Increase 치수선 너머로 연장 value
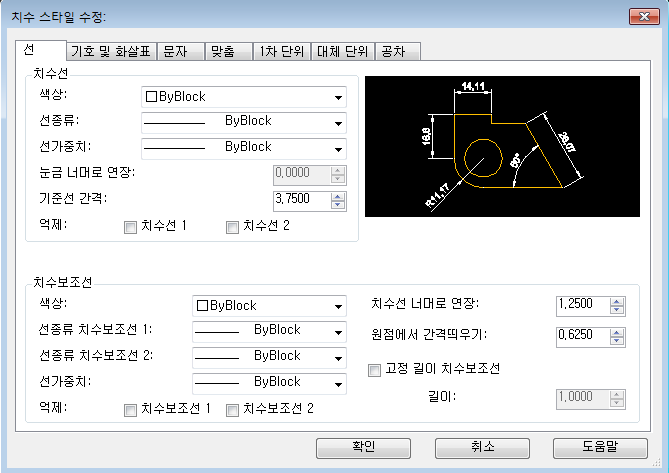 pyautogui.click(x=617, y=302)
